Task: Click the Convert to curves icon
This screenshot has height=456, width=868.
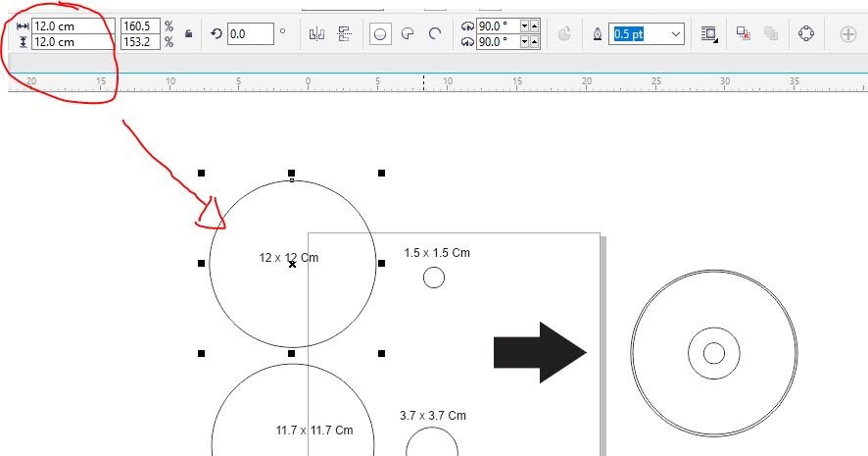Action: (x=806, y=33)
